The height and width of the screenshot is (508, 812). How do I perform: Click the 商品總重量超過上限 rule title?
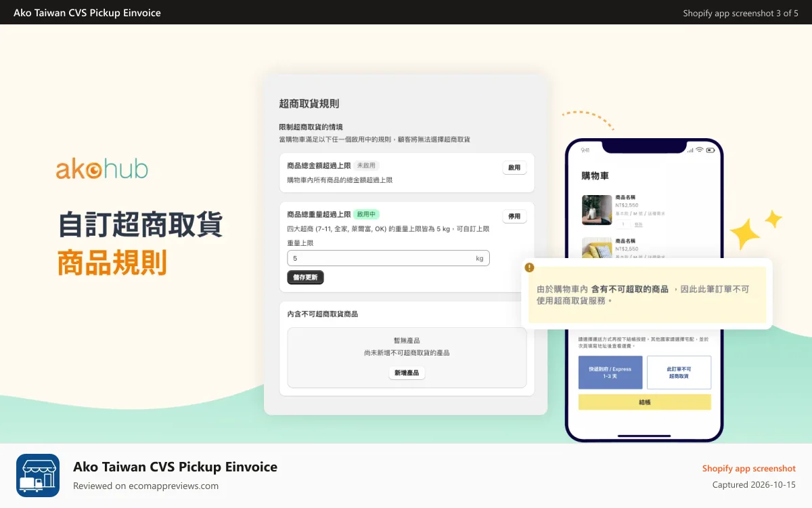coord(319,214)
